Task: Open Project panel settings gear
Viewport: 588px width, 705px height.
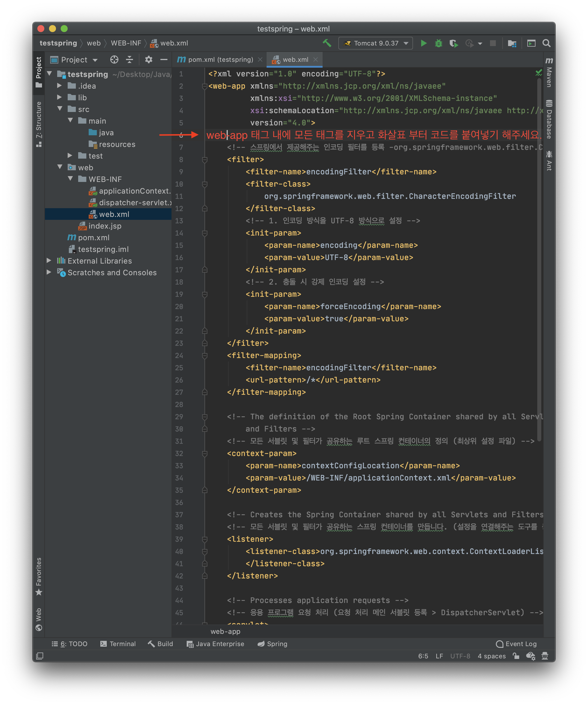Action: tap(148, 60)
